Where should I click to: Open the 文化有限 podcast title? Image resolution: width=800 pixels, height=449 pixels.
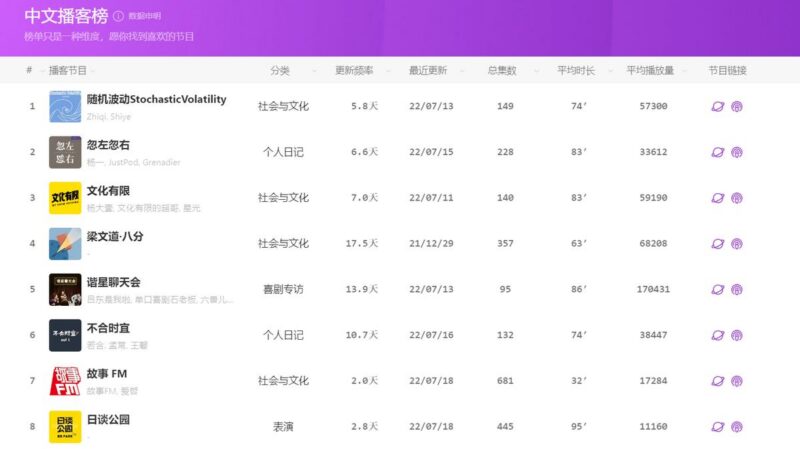108,191
